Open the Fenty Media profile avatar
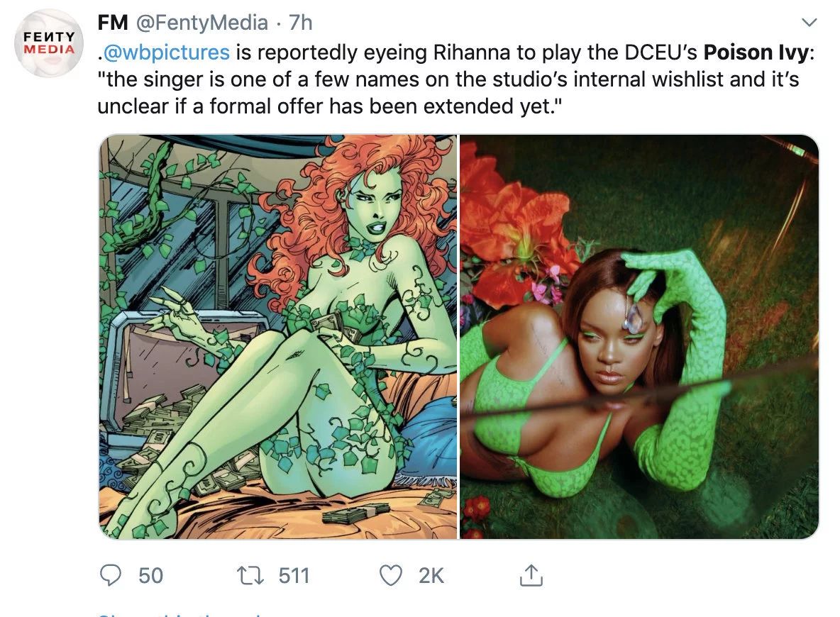The image size is (840, 617). (49, 43)
